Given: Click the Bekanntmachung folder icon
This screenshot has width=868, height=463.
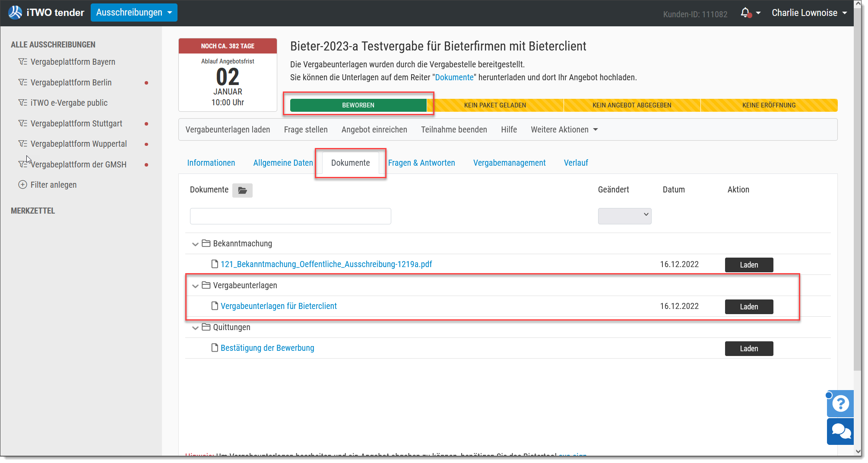Looking at the screenshot, I should tap(206, 243).
